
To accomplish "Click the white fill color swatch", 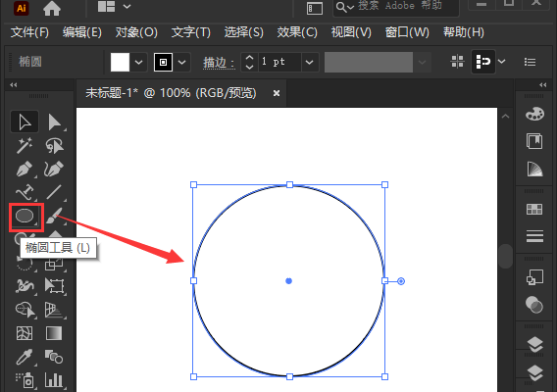I will point(120,62).
